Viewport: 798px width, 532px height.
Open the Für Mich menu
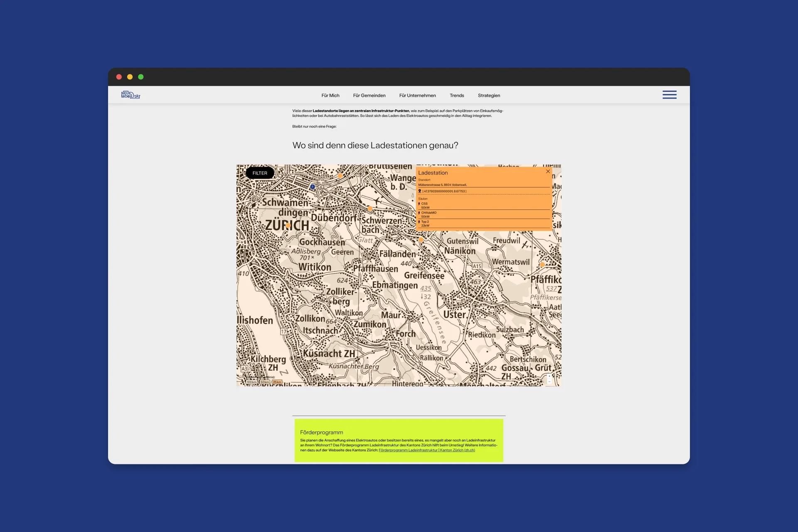(330, 96)
